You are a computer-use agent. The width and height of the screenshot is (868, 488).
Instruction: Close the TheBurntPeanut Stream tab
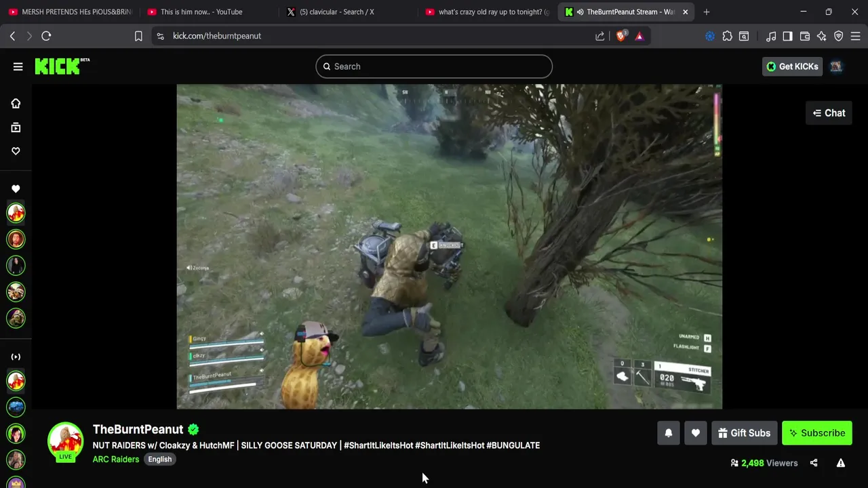click(x=685, y=12)
